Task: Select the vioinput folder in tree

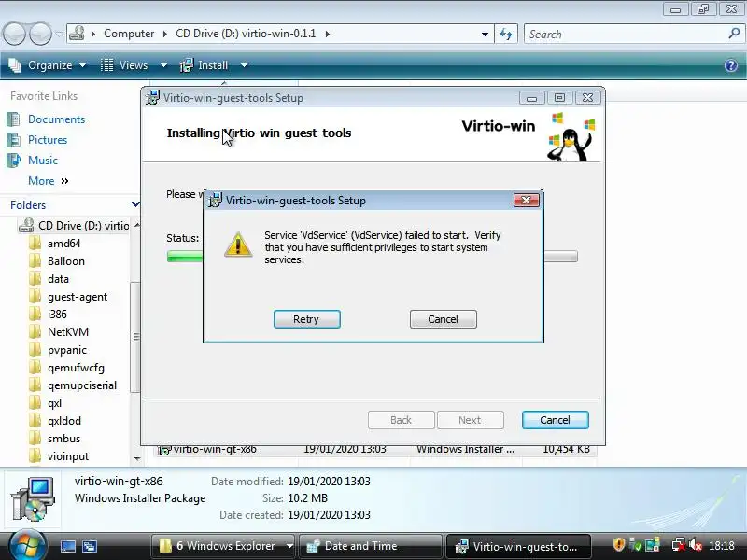Action: pos(68,456)
